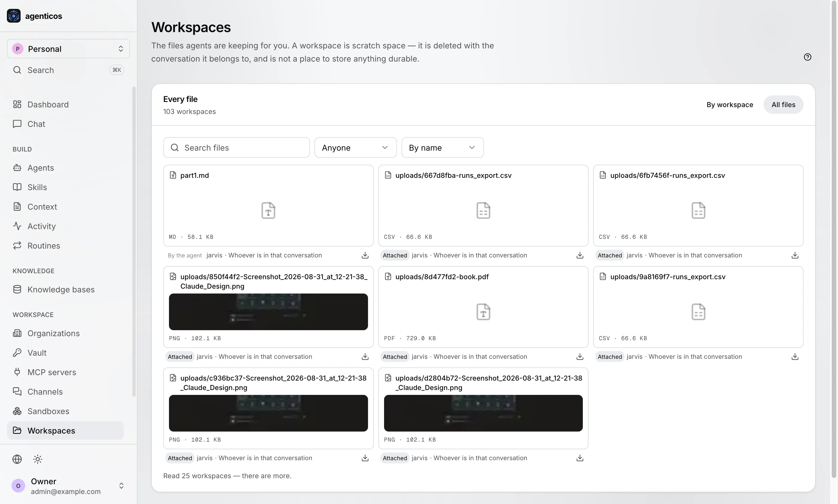Go to the Routines page
Viewport: 838px width, 504px height.
tap(65, 245)
